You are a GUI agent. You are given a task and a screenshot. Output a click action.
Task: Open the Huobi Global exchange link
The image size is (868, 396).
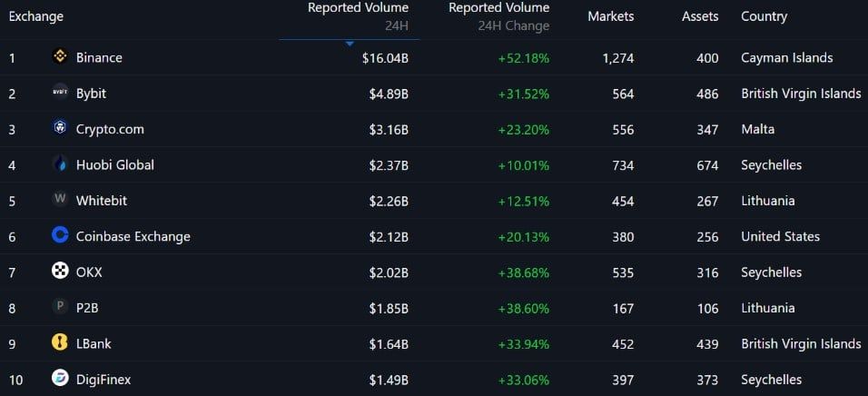click(x=115, y=165)
